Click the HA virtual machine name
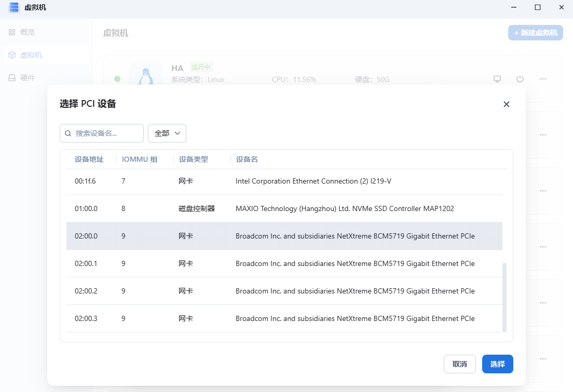 (177, 68)
